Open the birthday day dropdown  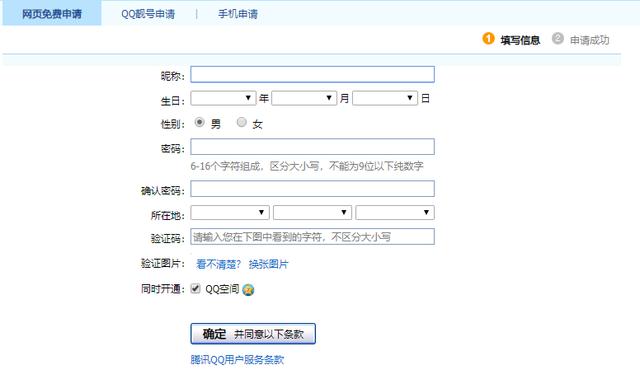pos(385,98)
